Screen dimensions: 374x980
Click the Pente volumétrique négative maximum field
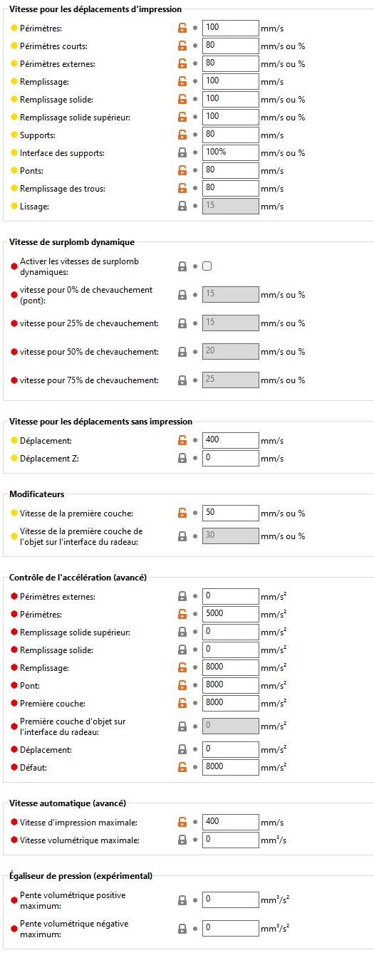click(231, 928)
